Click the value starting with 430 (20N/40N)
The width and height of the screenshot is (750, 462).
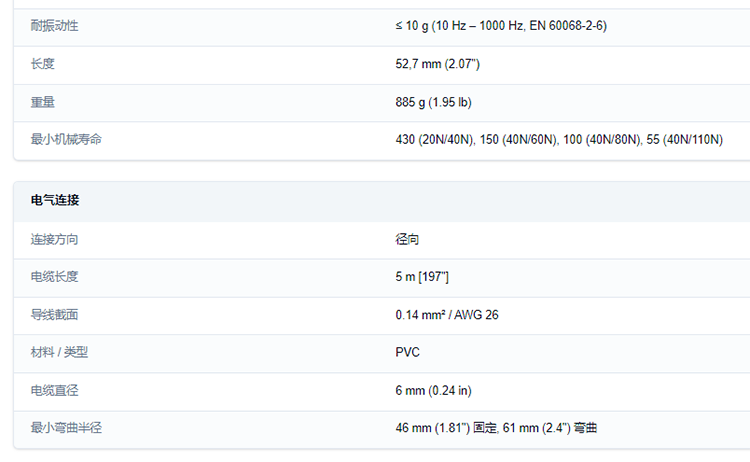point(559,139)
